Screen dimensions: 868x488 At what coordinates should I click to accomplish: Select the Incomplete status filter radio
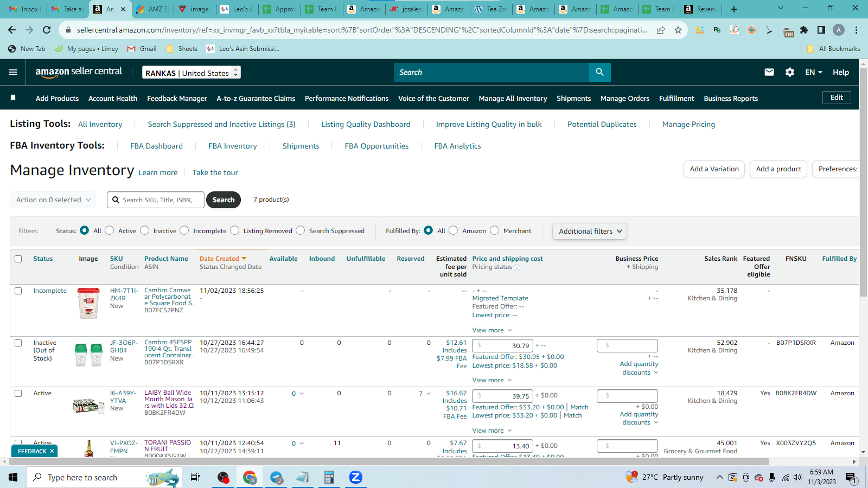tap(184, 230)
